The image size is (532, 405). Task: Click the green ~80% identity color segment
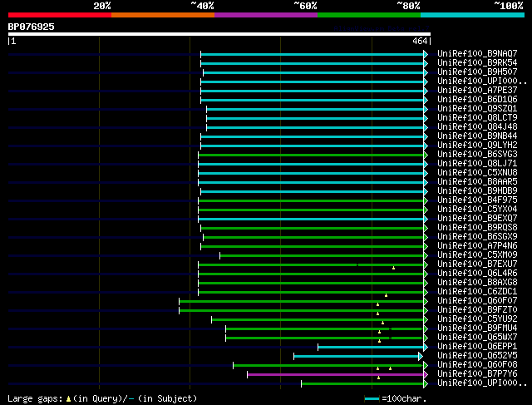[x=369, y=15]
